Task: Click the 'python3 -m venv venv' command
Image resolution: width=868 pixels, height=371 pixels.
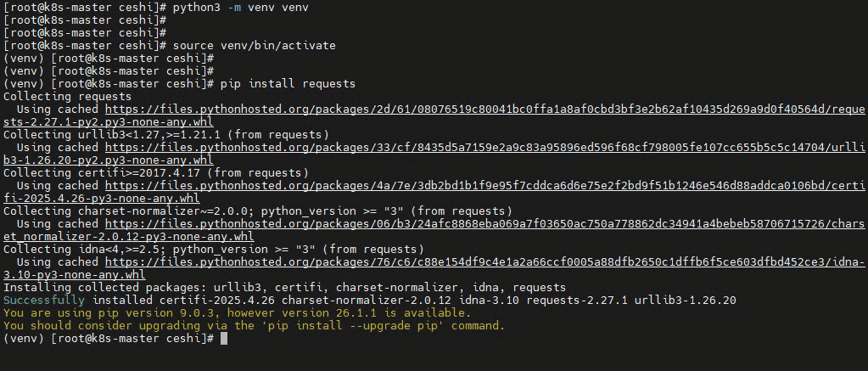Action: coord(240,7)
